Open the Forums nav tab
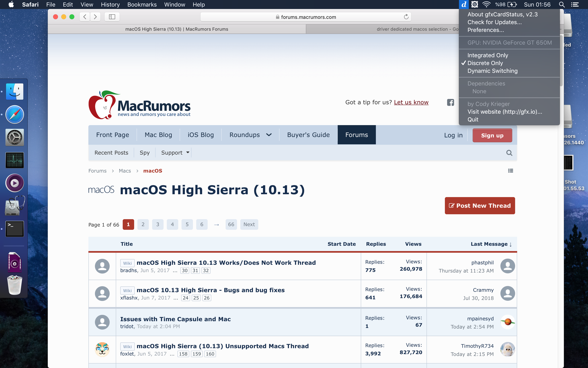 (x=356, y=135)
